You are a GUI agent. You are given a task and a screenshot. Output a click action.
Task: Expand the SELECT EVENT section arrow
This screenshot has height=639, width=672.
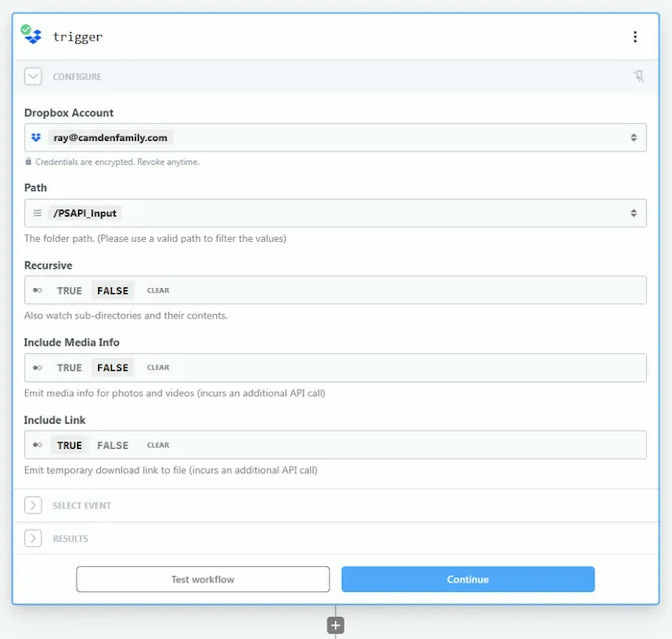33,505
